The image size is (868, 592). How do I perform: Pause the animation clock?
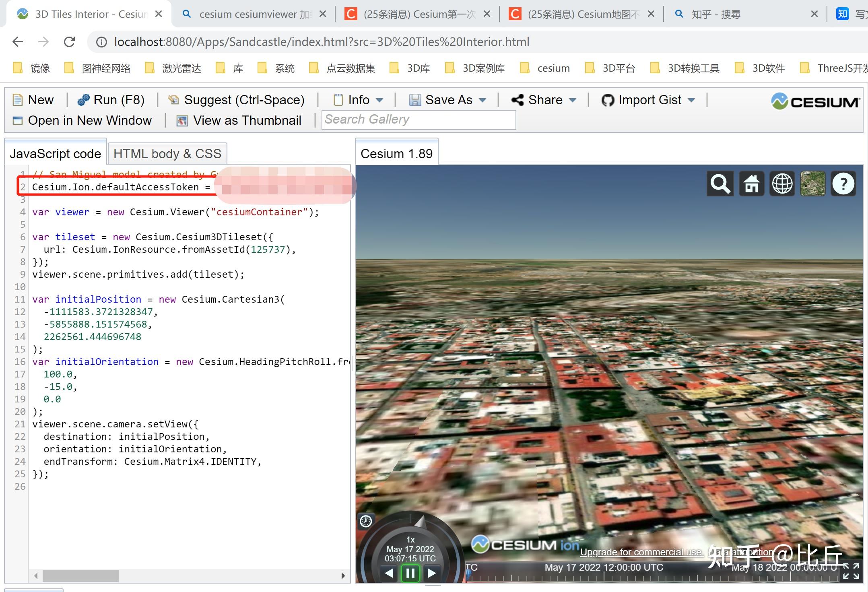point(410,573)
